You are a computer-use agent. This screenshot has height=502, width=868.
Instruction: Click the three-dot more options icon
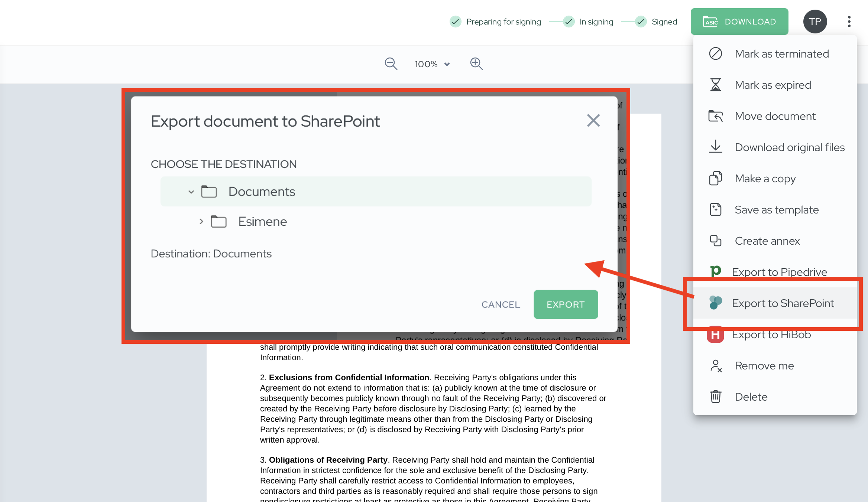[849, 22]
